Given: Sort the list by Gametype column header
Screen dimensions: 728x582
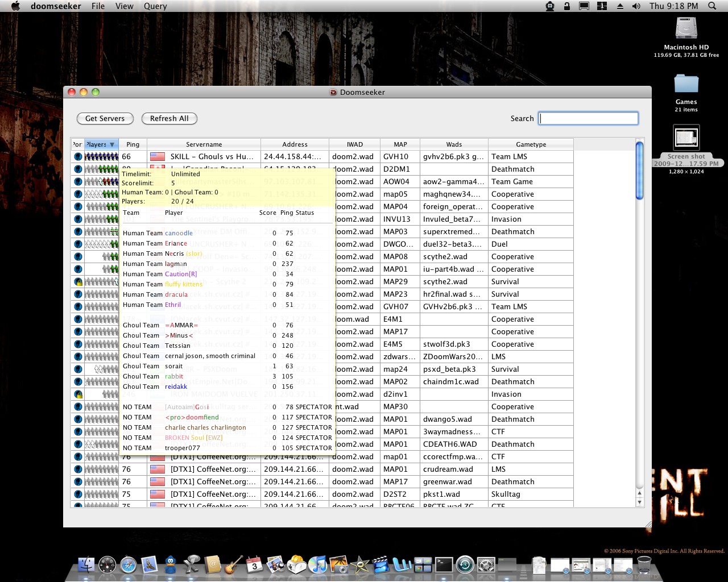Looking at the screenshot, I should pos(531,144).
